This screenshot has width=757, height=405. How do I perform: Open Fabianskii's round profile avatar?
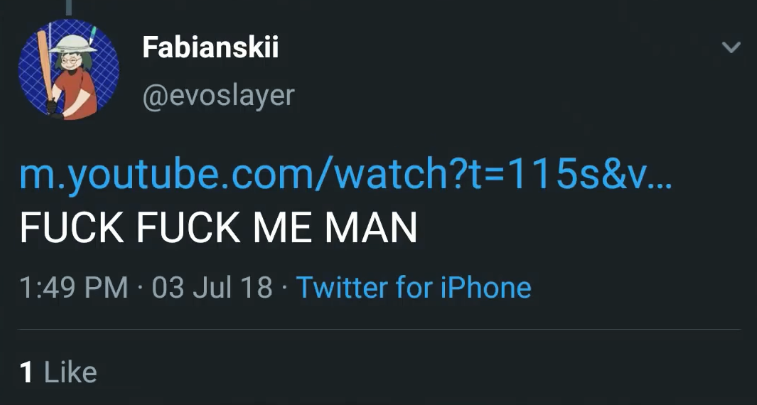[69, 70]
